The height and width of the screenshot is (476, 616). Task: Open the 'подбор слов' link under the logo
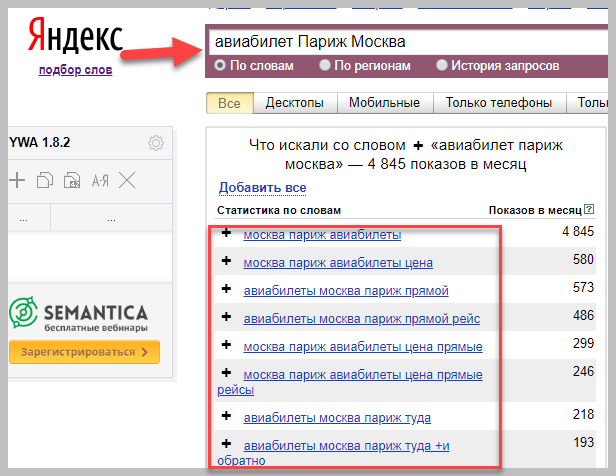pos(75,70)
